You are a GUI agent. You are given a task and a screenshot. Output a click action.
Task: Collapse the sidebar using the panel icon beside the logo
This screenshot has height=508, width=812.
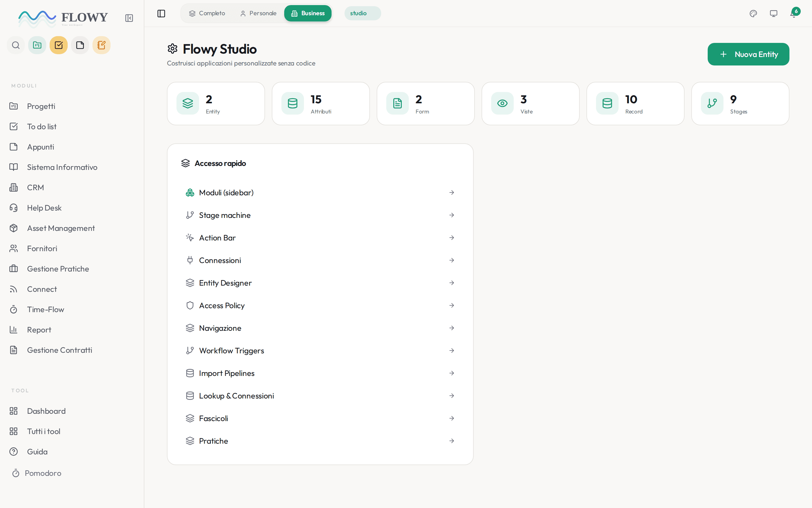[x=129, y=18]
